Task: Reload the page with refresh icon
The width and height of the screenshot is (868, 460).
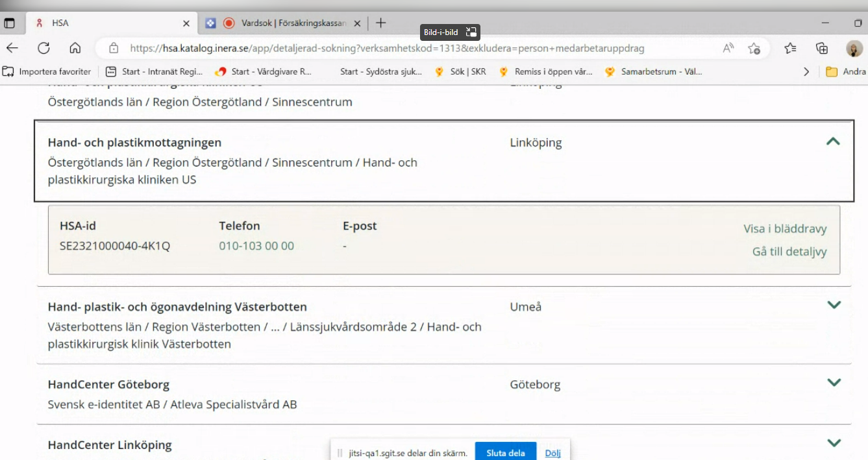Action: (x=43, y=48)
